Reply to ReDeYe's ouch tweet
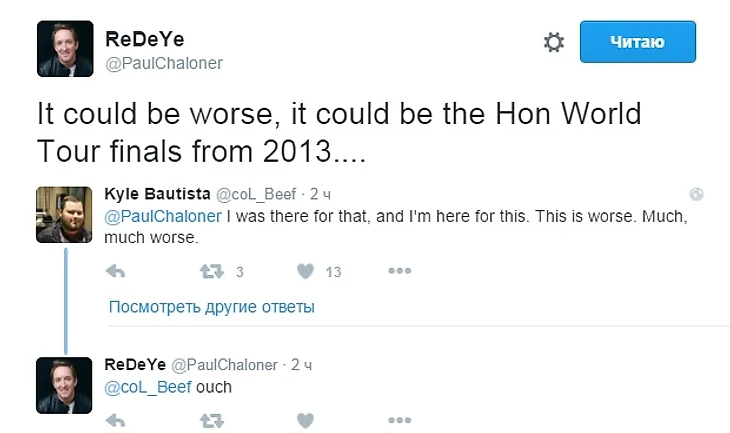The width and height of the screenshot is (730, 433). click(115, 421)
